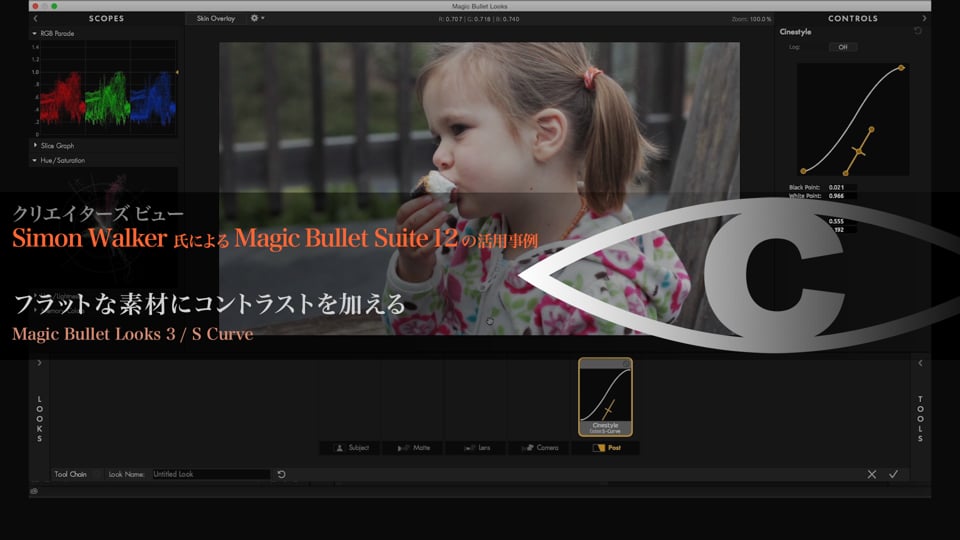
Task: Edit the Look Name field
Action: (211, 474)
